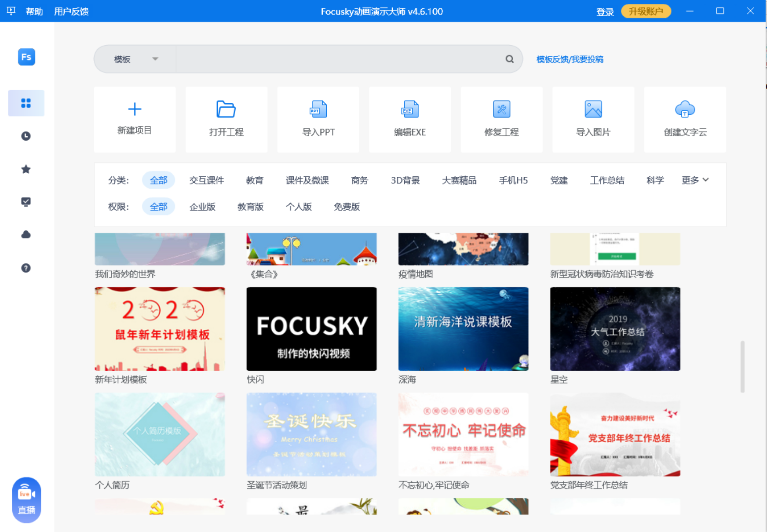Viewport: 767px width, 532px height.
Task: Open the 疫情地图 template
Action: click(463, 249)
